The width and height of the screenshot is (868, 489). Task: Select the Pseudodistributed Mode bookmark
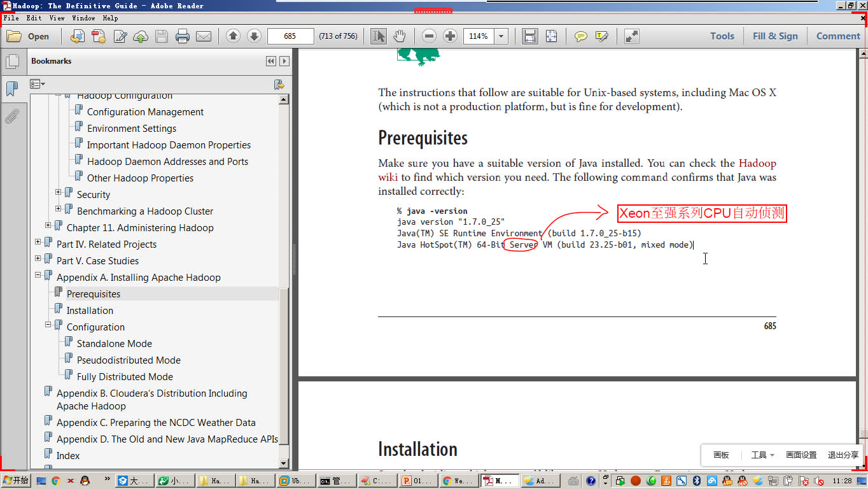[129, 360]
